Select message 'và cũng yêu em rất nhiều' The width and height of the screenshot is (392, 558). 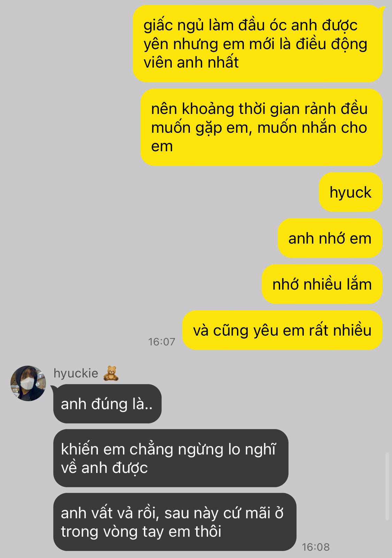pos(282,330)
